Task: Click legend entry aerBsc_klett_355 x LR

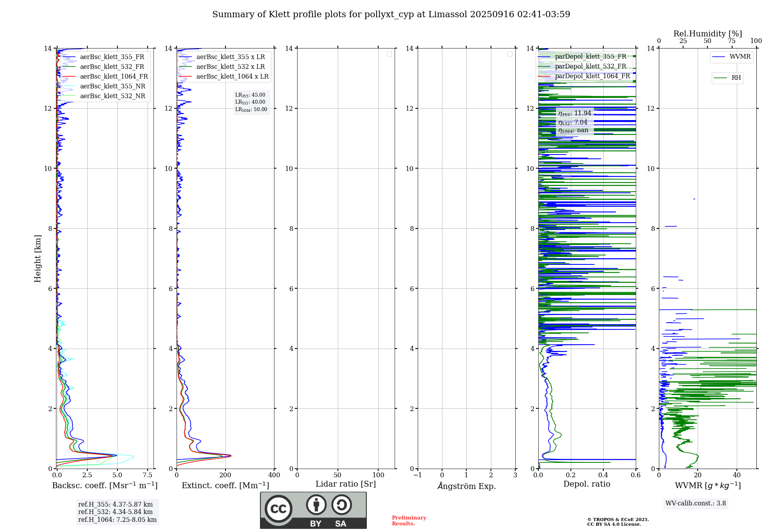Action: 222,57
